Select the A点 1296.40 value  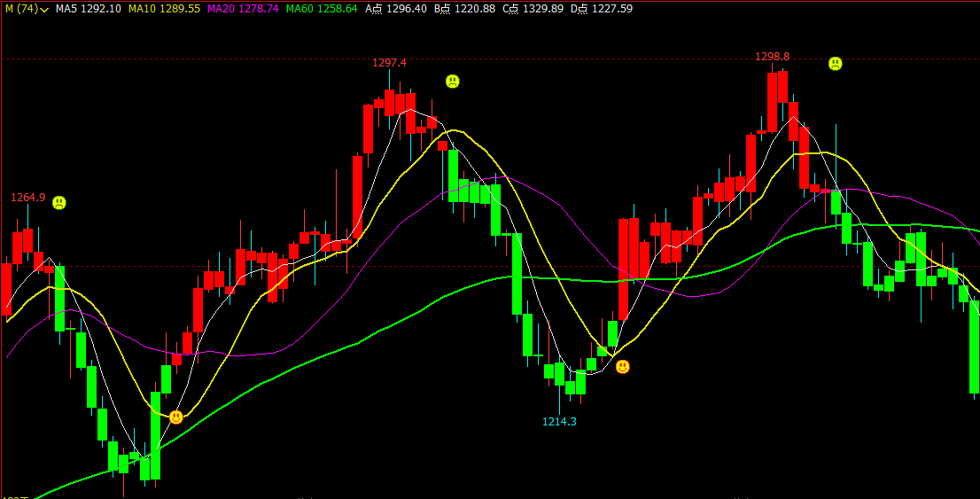[x=396, y=9]
